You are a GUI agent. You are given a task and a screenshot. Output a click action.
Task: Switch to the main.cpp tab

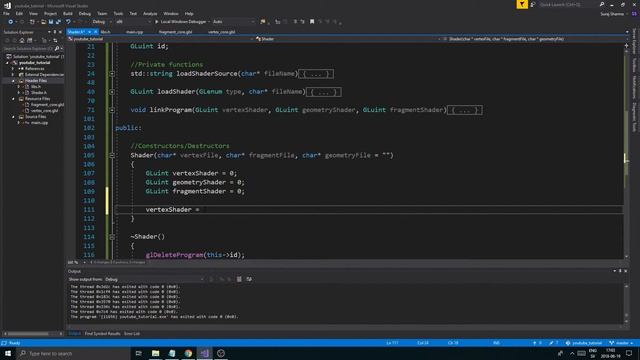pos(134,32)
